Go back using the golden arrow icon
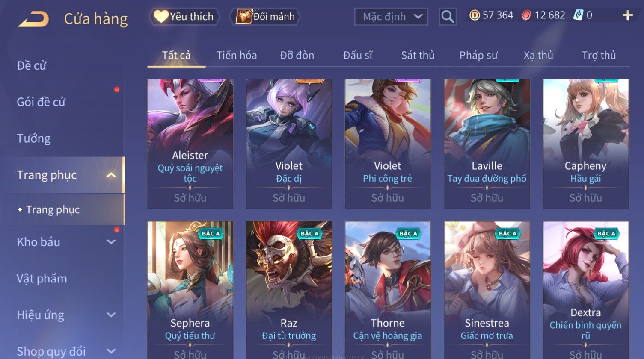Screen dimensions: 644x359 [33, 19]
